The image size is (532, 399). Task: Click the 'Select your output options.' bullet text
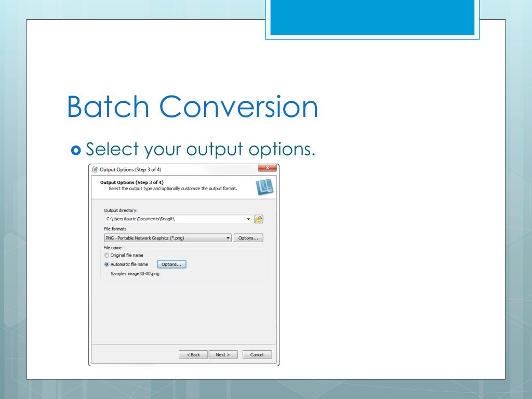(201, 149)
